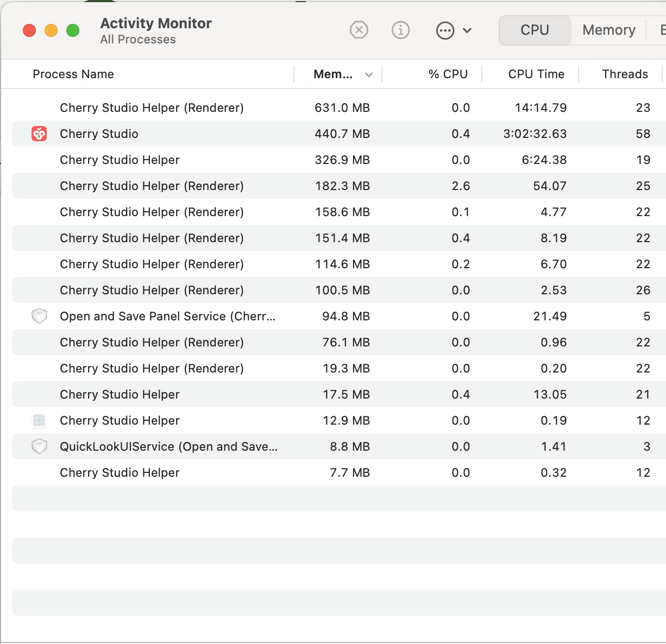The image size is (666, 644).
Task: Select the Renderer row using 182.3 MB
Action: (339, 186)
